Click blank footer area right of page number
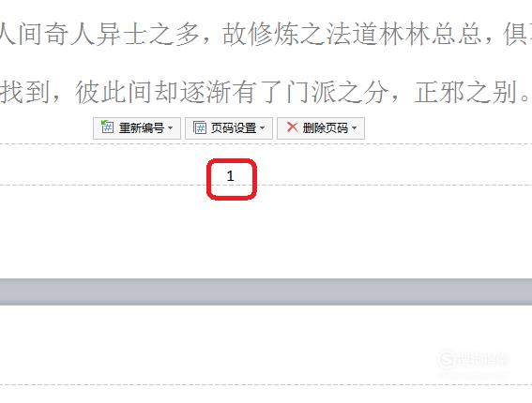 coord(393,164)
